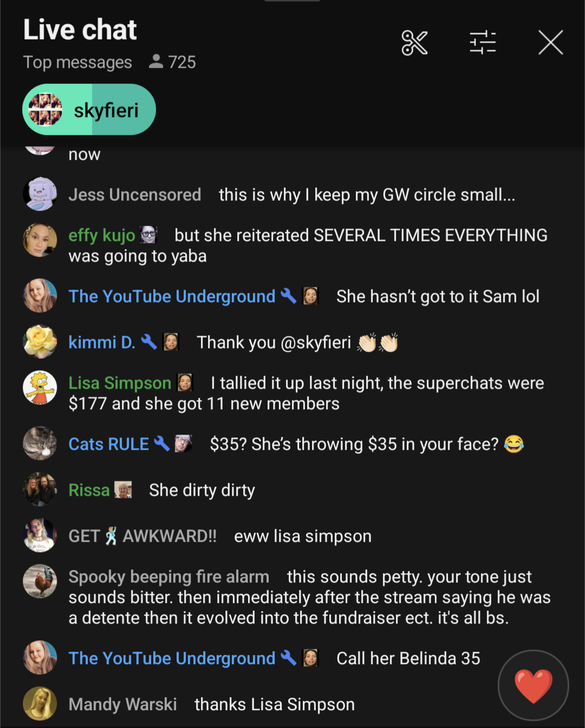Viewport: 585px width, 728px height.
Task: Select the Live chat header title
Action: 80,29
